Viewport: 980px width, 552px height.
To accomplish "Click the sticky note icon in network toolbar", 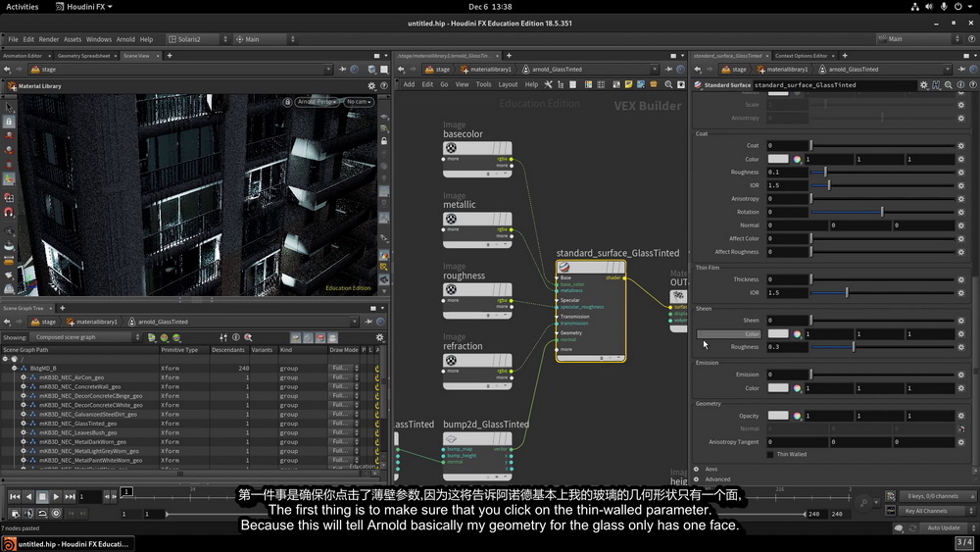I will pos(629,84).
